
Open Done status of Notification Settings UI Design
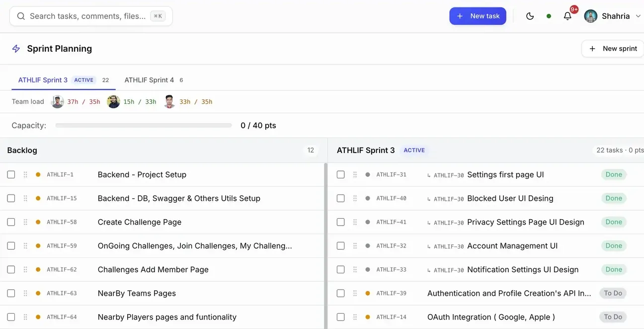pos(614,269)
